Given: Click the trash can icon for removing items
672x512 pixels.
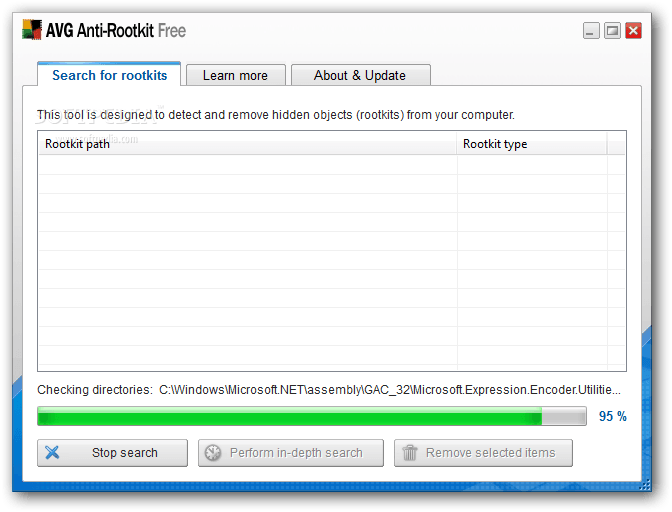Looking at the screenshot, I should point(410,453).
